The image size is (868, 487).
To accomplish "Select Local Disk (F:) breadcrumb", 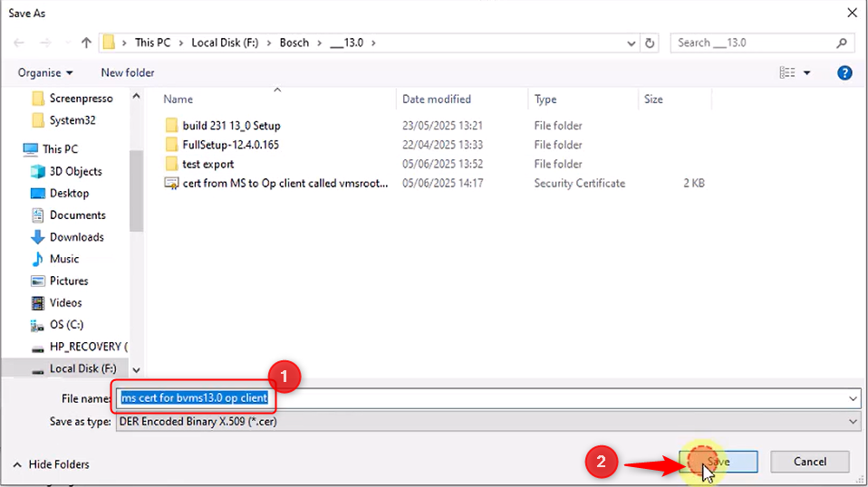I will [x=225, y=43].
